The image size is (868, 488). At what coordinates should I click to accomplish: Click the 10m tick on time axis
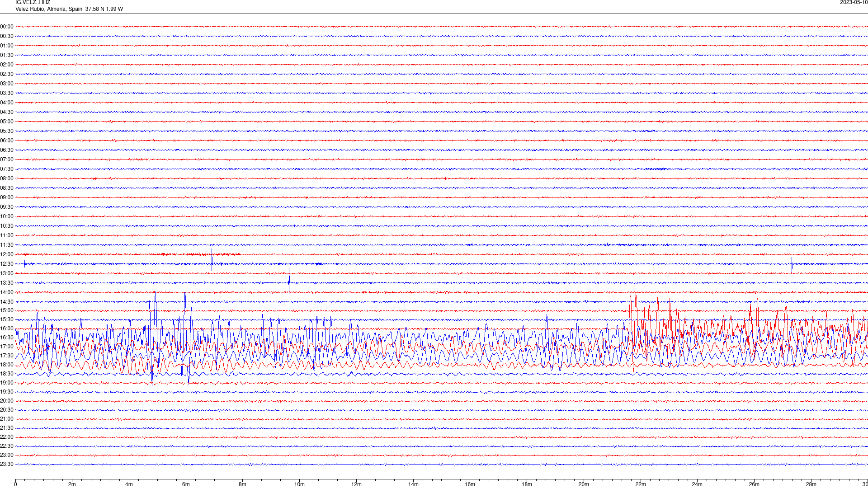(299, 484)
